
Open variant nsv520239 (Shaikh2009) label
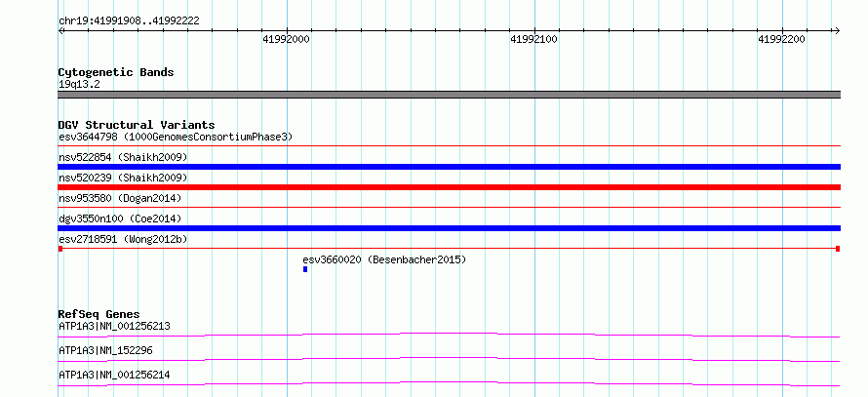click(x=123, y=178)
